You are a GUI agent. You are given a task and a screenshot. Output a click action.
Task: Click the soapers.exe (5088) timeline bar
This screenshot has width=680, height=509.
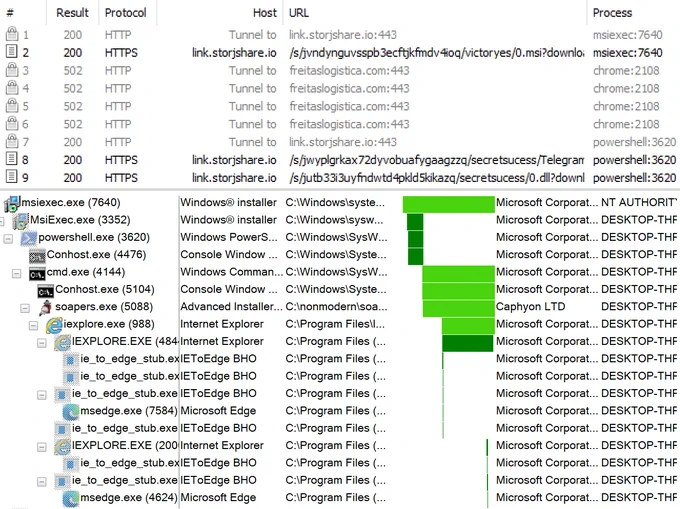[459, 308]
